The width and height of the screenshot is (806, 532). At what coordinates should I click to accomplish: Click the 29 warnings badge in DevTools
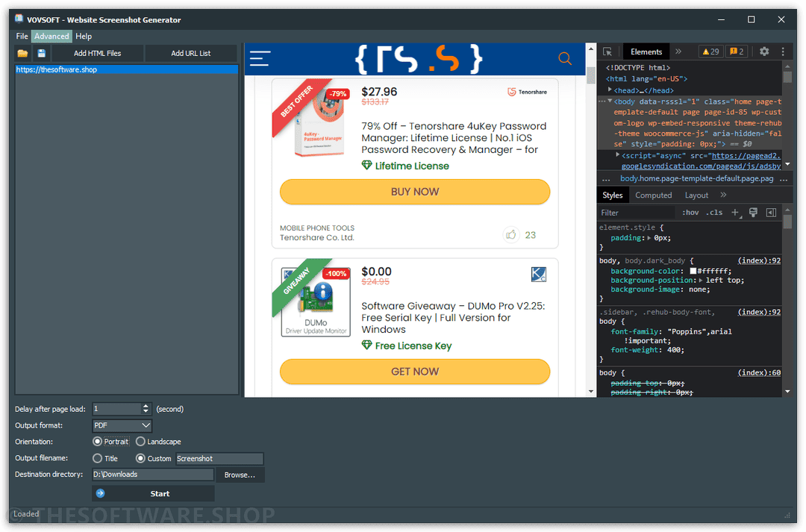(711, 51)
